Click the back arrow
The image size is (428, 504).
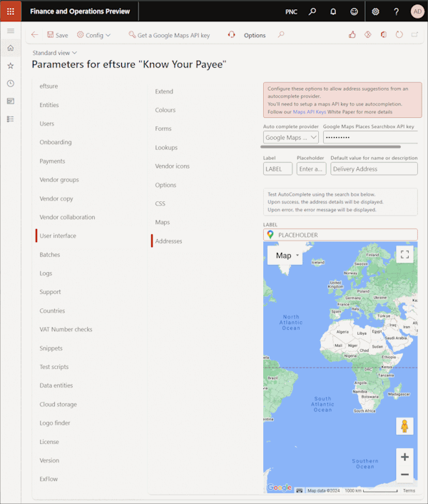[x=35, y=35]
